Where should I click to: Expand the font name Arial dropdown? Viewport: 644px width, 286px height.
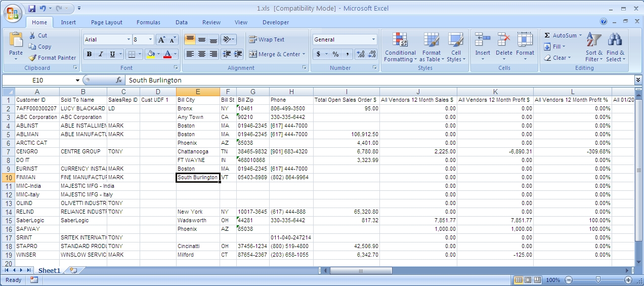click(x=128, y=39)
